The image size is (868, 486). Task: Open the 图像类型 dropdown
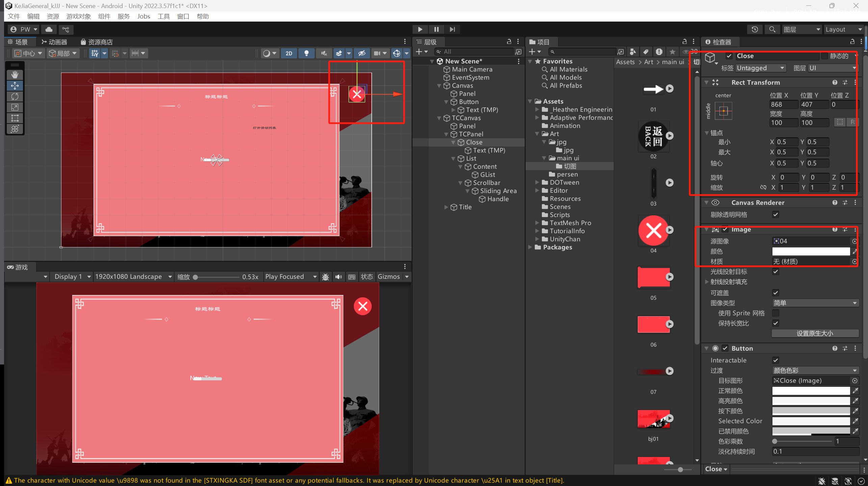click(815, 303)
